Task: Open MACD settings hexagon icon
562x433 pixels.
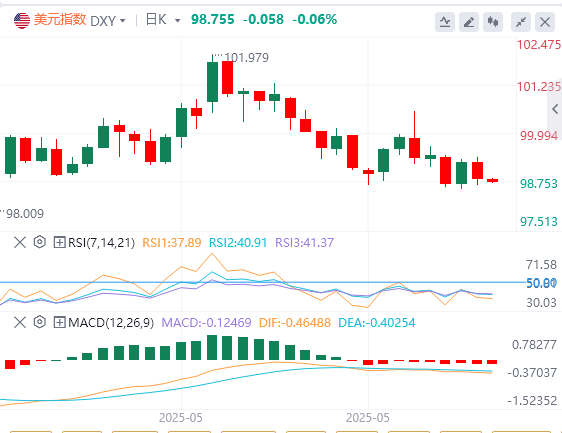Action: (40, 322)
